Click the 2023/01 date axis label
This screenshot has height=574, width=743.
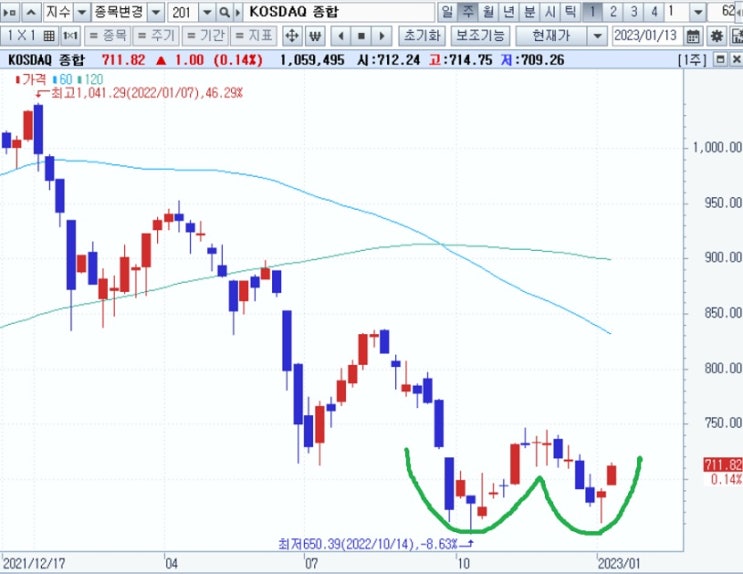(x=619, y=563)
